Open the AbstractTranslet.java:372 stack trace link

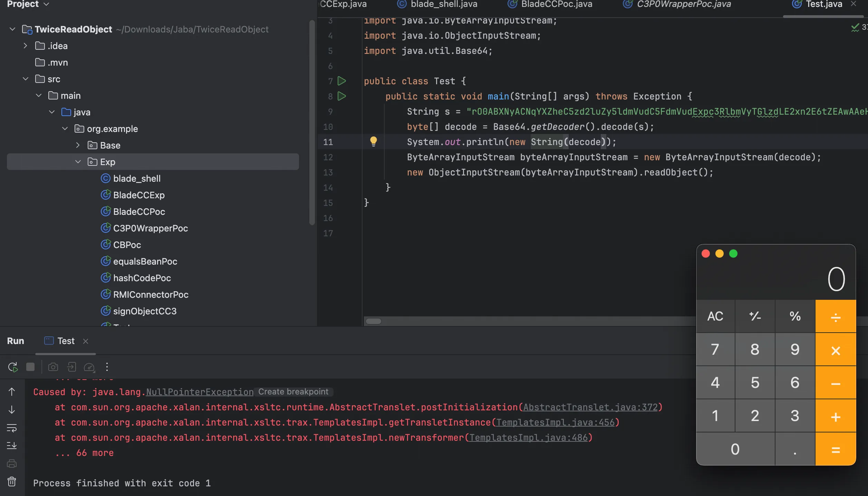(x=590, y=407)
